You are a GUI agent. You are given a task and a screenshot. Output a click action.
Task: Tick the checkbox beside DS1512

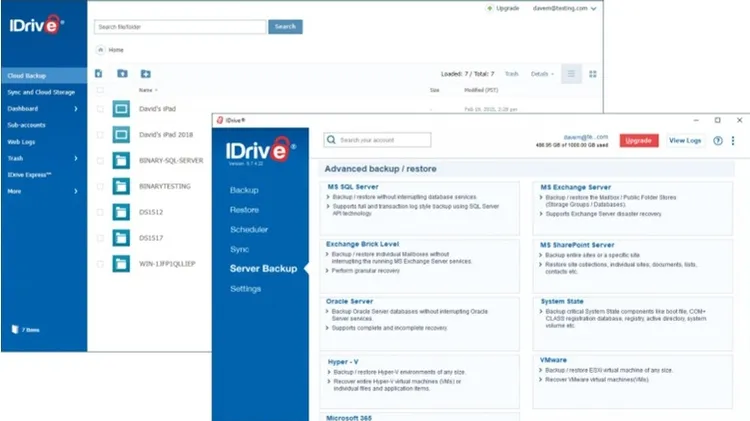(x=99, y=212)
